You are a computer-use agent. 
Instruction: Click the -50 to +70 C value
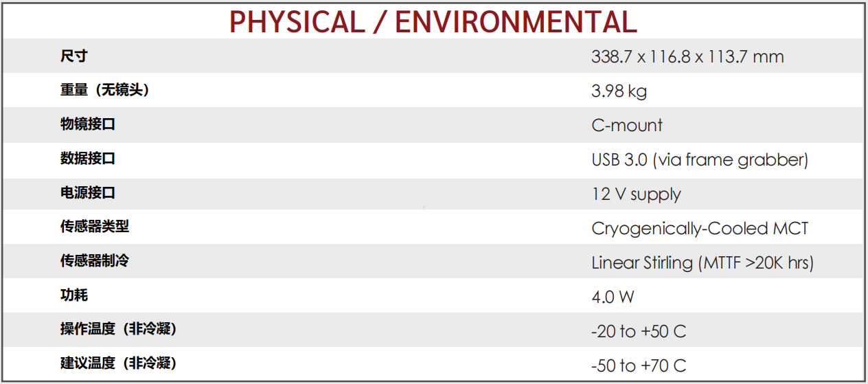point(638,365)
